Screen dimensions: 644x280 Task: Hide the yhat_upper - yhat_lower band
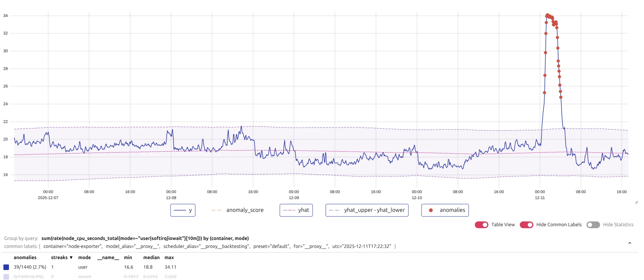coord(367,210)
